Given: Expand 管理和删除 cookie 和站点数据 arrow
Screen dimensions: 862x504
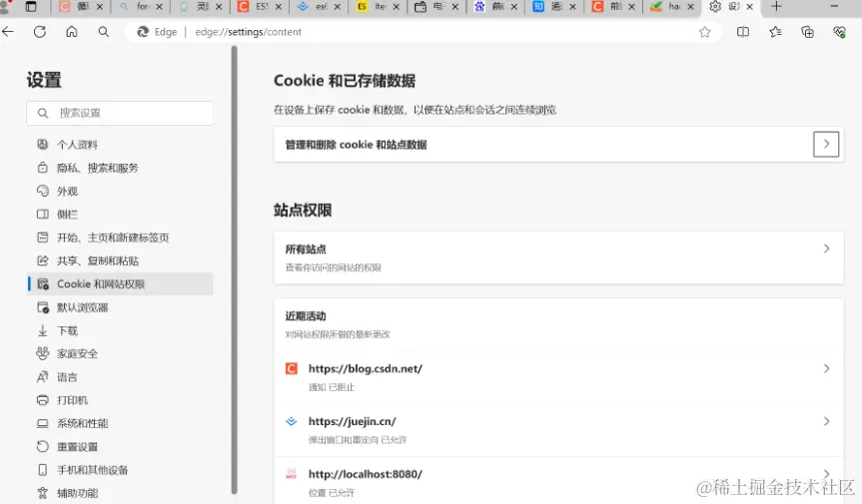Looking at the screenshot, I should coord(826,145).
